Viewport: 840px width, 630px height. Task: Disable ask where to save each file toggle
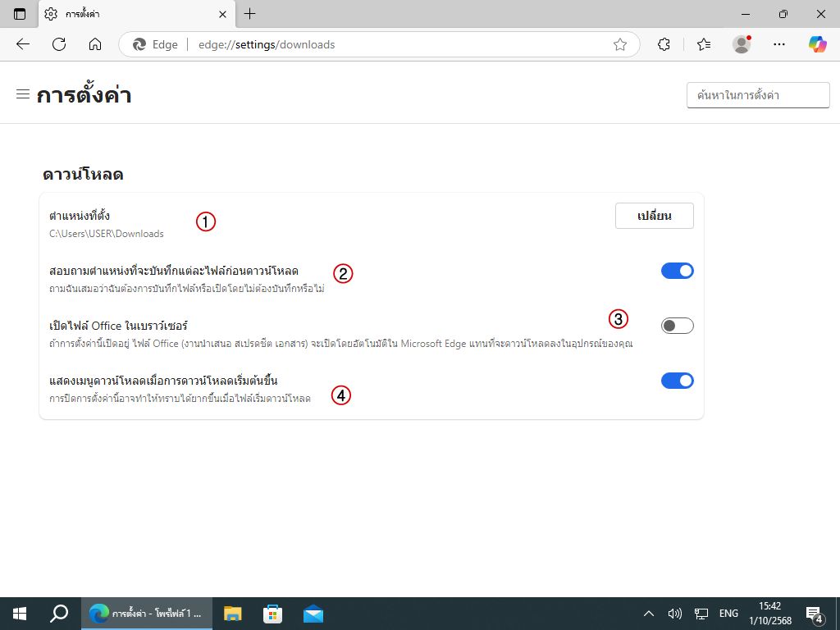677,271
